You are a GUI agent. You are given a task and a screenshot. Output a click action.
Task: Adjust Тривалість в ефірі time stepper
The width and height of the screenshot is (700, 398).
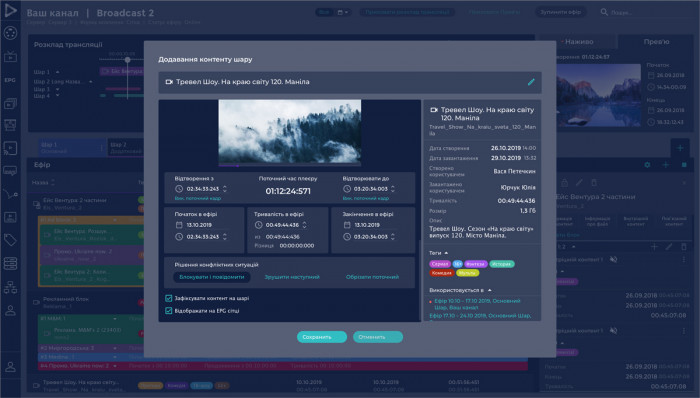click(304, 225)
